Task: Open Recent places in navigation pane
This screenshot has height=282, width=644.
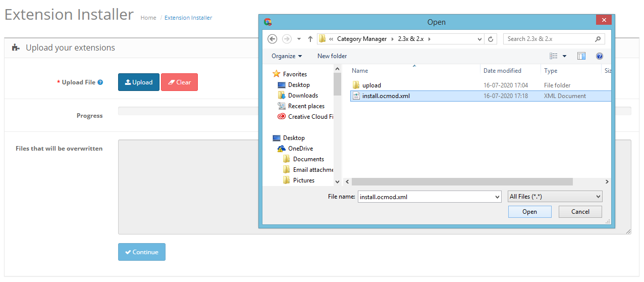Action: tap(306, 106)
